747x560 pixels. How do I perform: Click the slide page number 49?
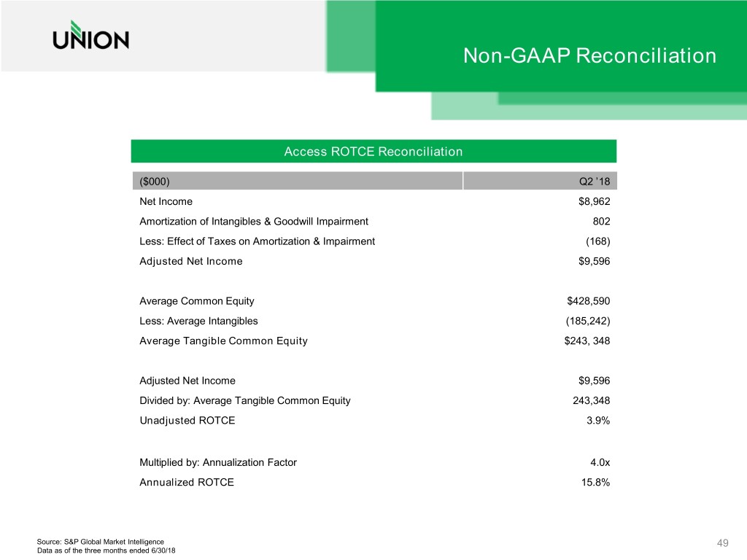(723, 542)
